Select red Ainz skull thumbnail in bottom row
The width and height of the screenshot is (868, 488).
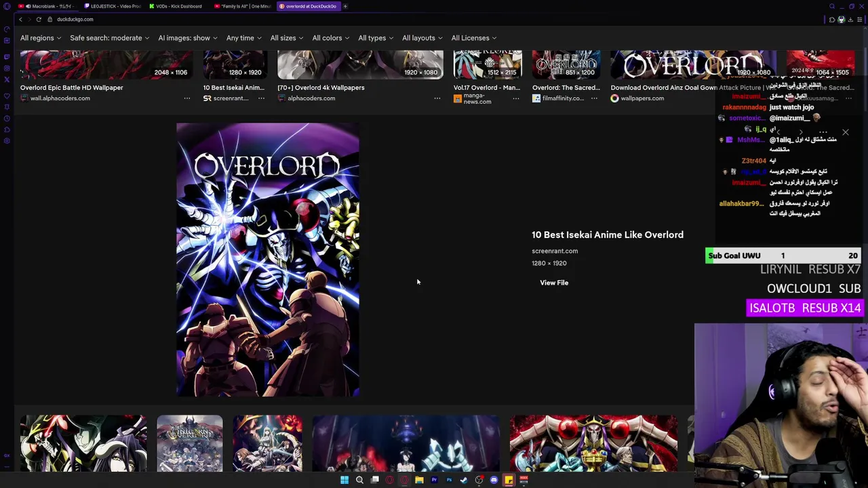[593, 444]
